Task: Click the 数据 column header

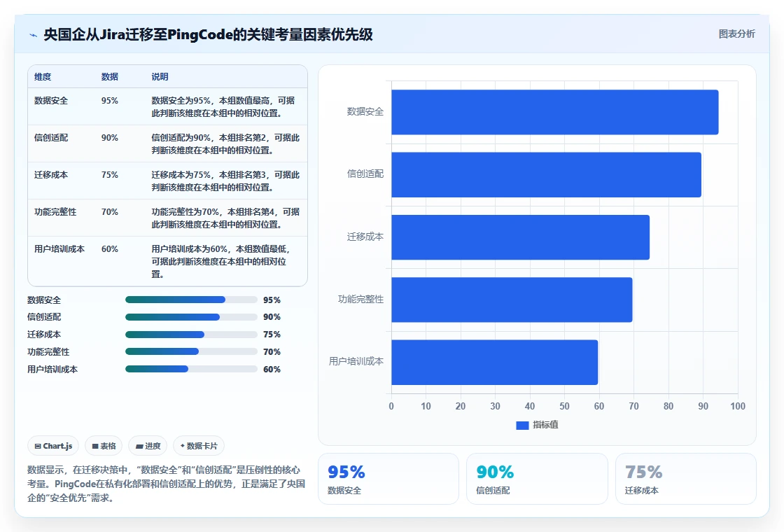Action: pyautogui.click(x=109, y=76)
